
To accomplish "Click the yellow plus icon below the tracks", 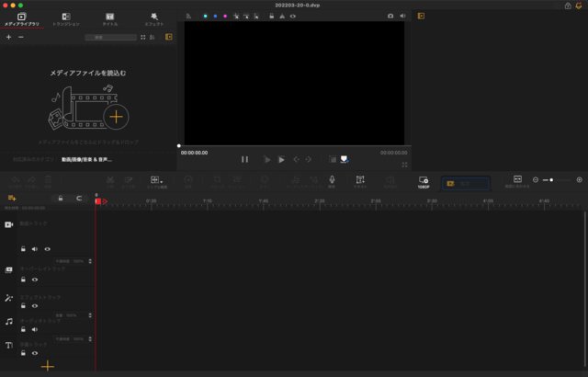I will coord(48,365).
